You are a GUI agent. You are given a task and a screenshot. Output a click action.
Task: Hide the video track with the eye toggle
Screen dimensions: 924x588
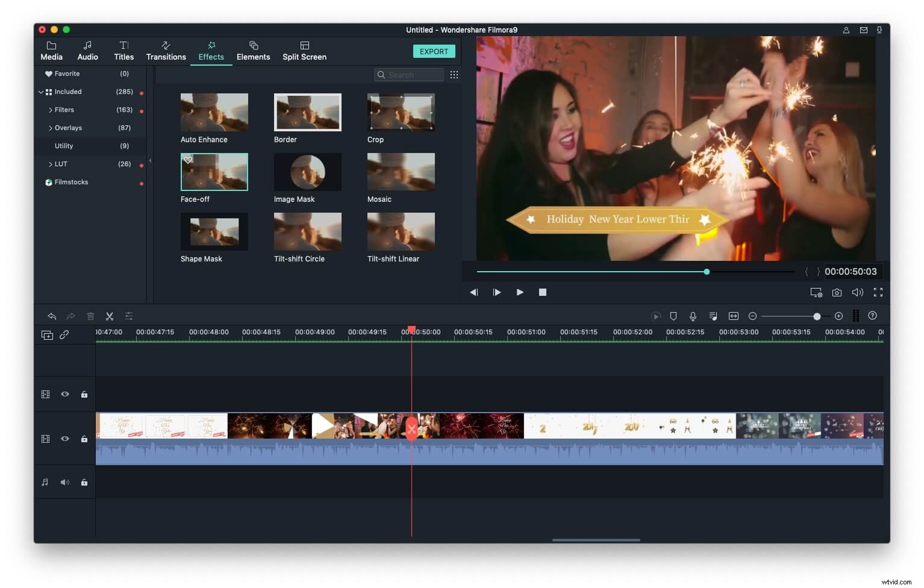65,439
